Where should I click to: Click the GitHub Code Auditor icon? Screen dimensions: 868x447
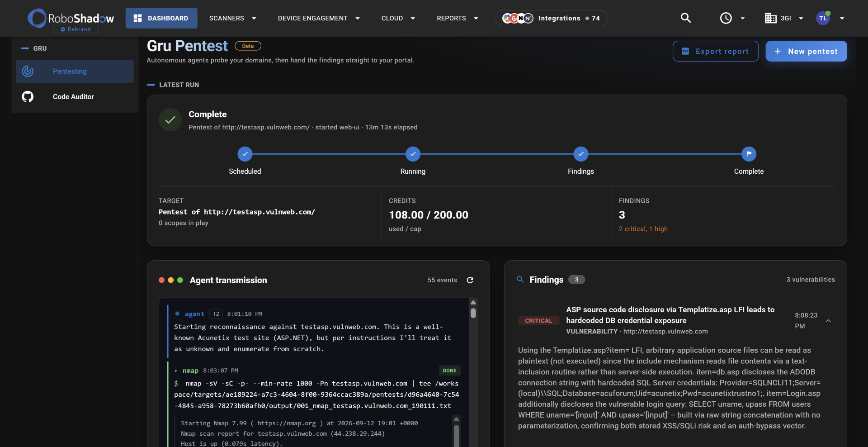[x=28, y=97]
